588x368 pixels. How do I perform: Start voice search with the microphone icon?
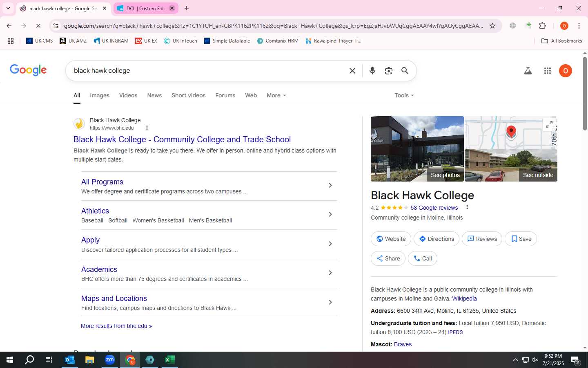pyautogui.click(x=372, y=71)
